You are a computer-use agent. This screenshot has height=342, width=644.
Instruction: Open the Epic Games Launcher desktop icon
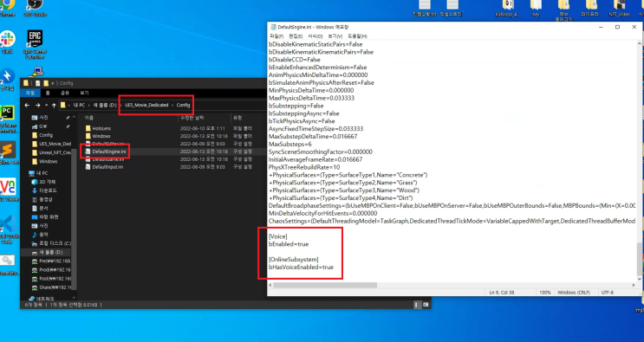tap(35, 44)
